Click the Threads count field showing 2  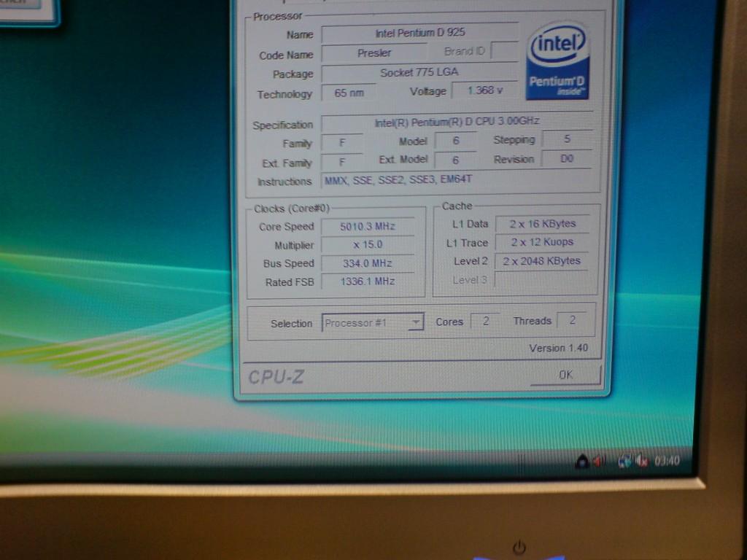pos(572,320)
